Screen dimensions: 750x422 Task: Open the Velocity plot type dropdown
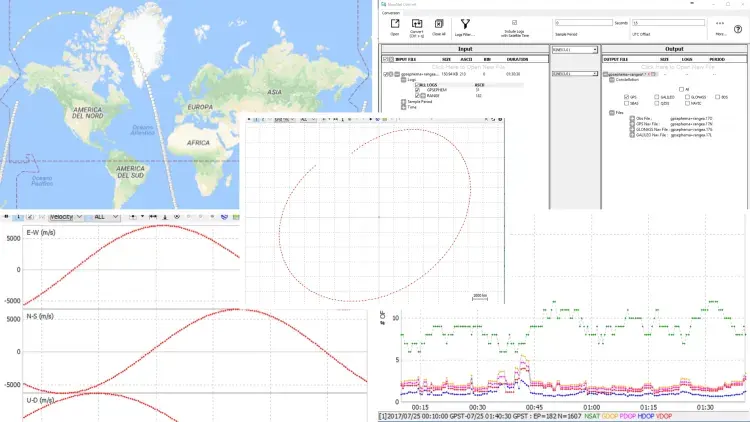[x=66, y=217]
